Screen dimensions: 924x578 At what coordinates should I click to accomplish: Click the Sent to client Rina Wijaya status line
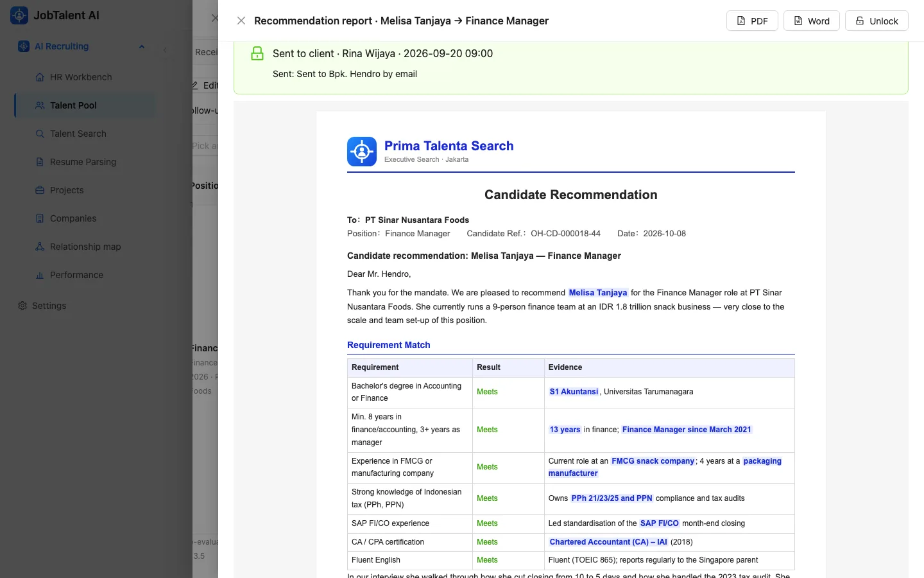pyautogui.click(x=382, y=53)
